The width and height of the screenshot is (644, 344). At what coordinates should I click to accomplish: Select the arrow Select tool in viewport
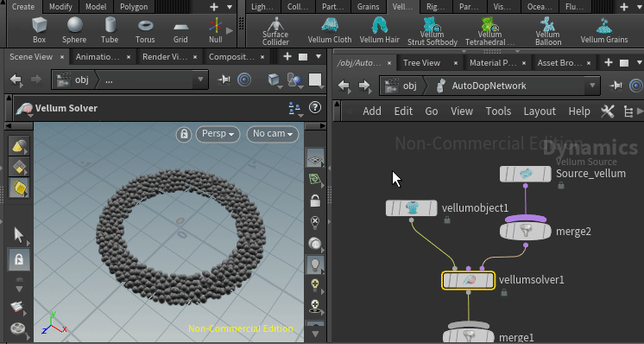18,235
